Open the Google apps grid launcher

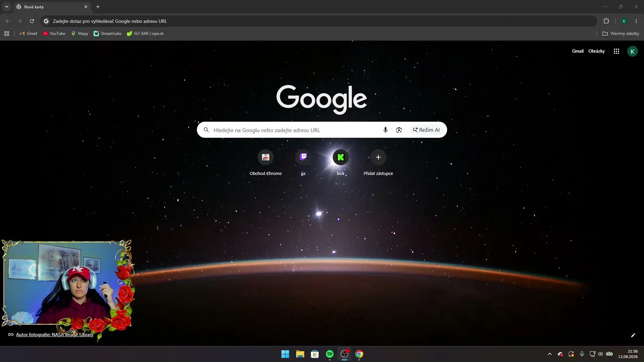616,51
